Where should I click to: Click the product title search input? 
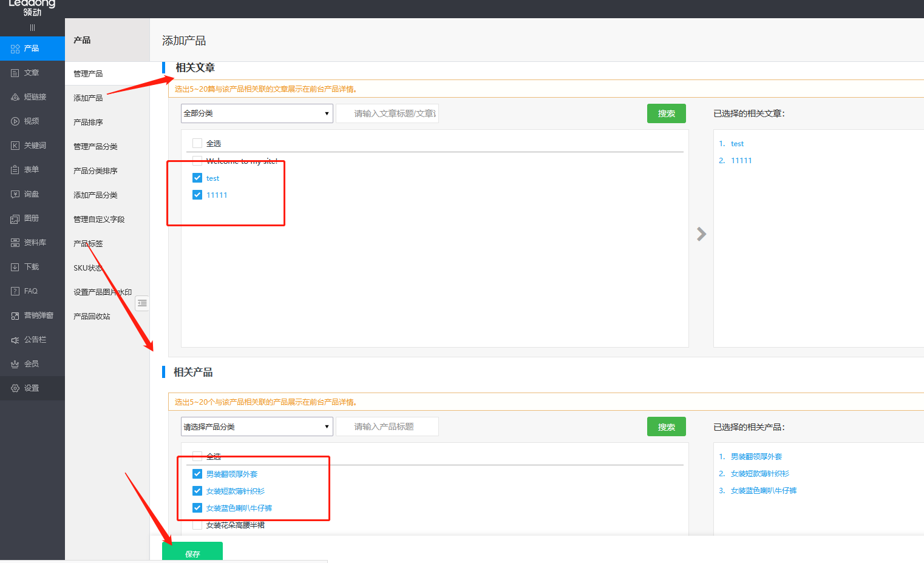pyautogui.click(x=389, y=426)
